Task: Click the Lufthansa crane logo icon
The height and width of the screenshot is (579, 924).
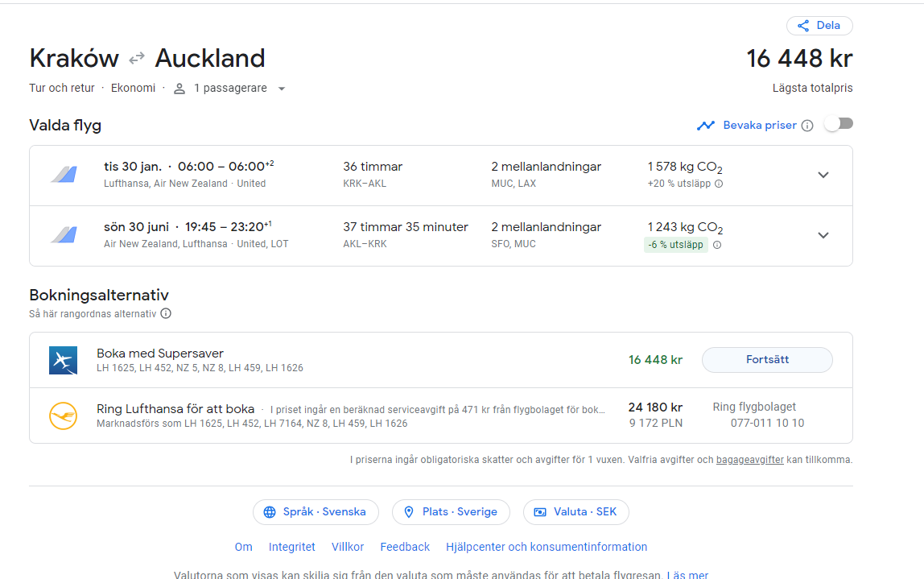Action: pyautogui.click(x=63, y=416)
